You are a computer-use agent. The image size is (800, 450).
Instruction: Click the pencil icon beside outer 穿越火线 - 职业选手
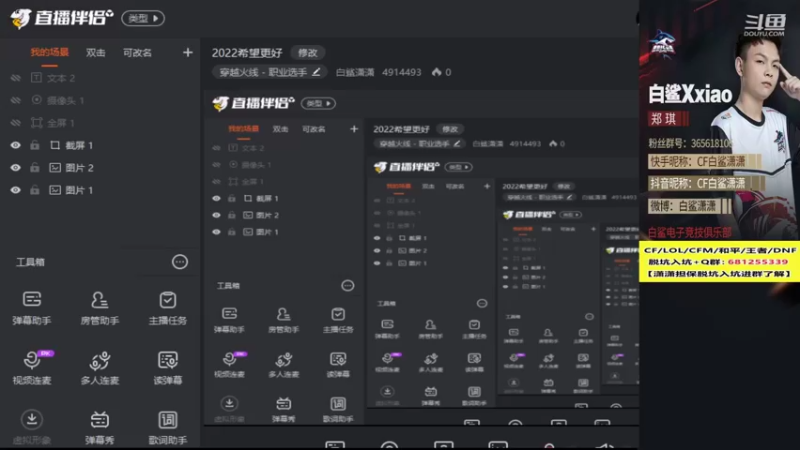pyautogui.click(x=316, y=72)
